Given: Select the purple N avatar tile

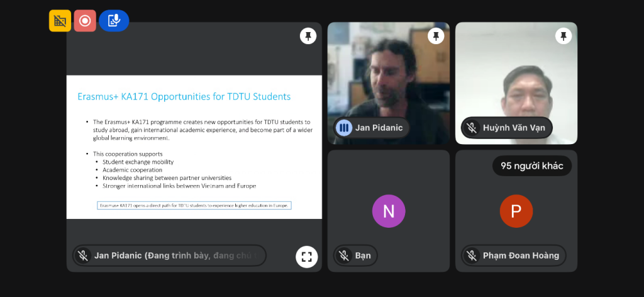Looking at the screenshot, I should [x=388, y=211].
